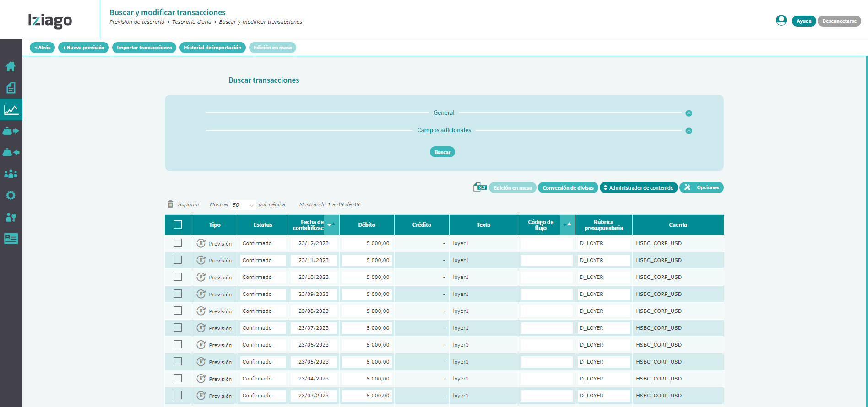Click Edición en masa in top toolbar
Image resolution: width=868 pixels, height=407 pixels.
point(272,48)
